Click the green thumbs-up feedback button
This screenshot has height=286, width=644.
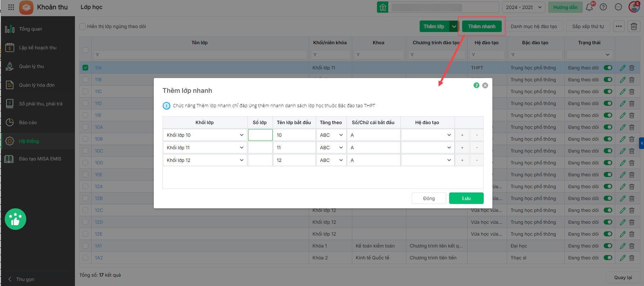(15, 219)
